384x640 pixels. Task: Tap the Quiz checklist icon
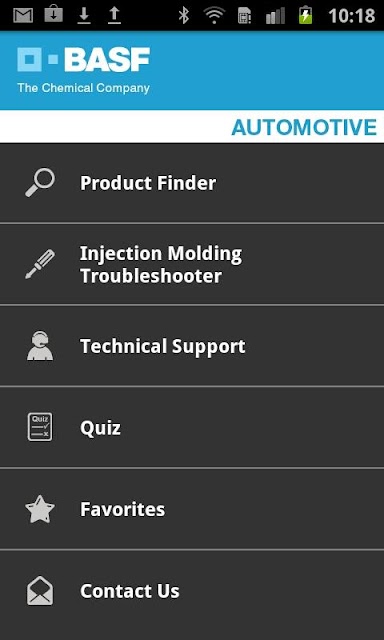point(40,427)
